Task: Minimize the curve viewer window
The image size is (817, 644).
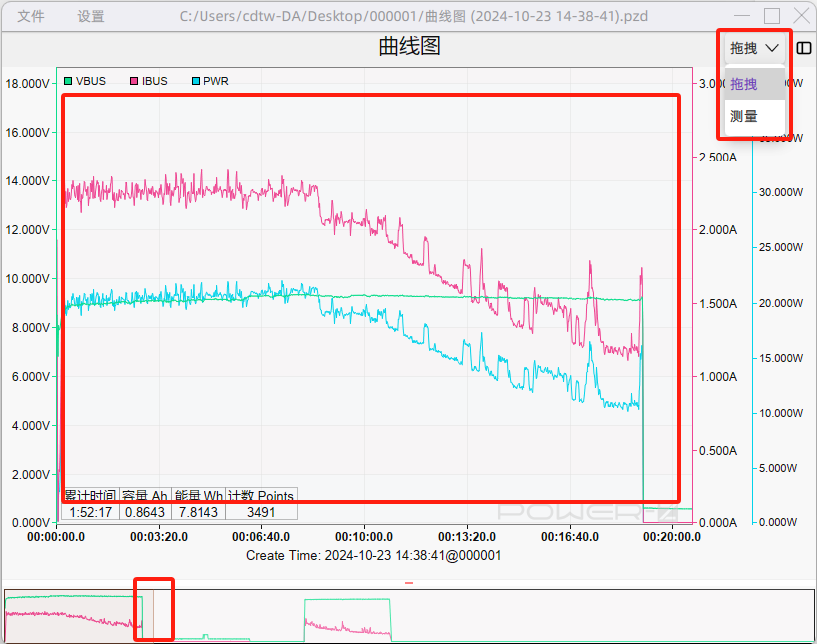Action: (741, 16)
